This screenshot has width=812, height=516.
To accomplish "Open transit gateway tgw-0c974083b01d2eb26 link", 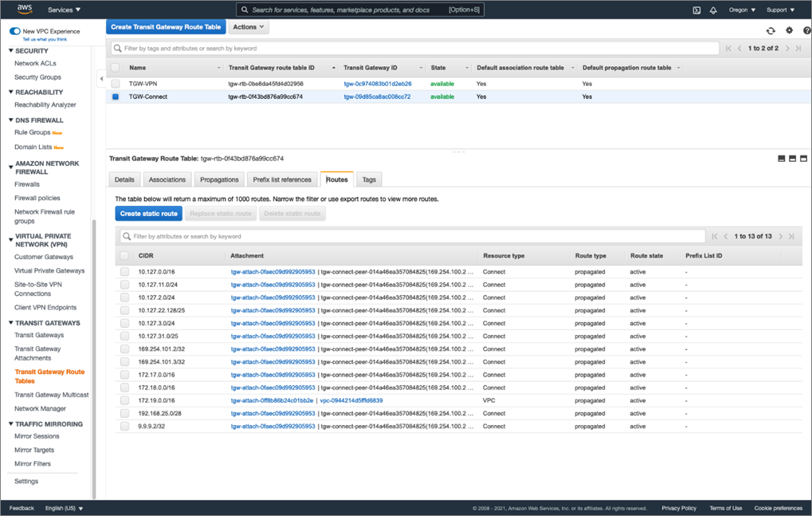I will (x=378, y=84).
